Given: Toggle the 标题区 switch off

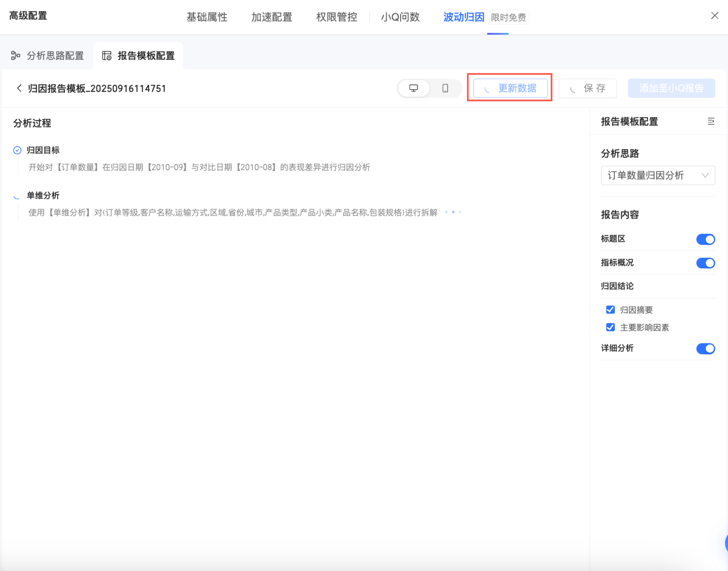Looking at the screenshot, I should tap(705, 239).
